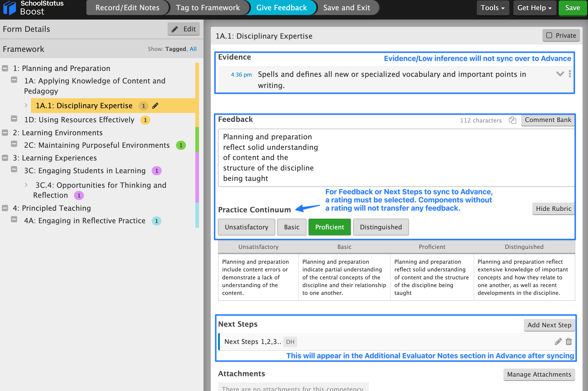Screen dimensions: 588x391
Task: Click inside the Feedback text area
Action: pyautogui.click(x=396, y=158)
